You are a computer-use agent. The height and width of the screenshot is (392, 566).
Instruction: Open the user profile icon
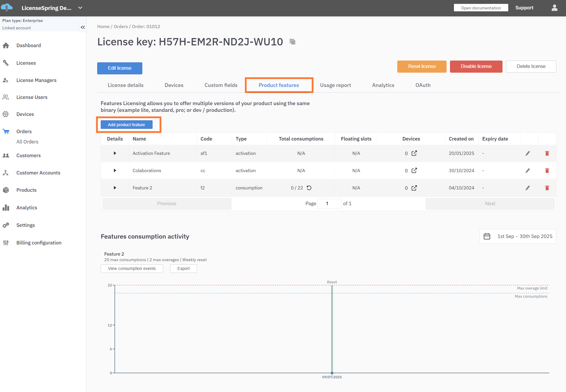[x=554, y=8]
